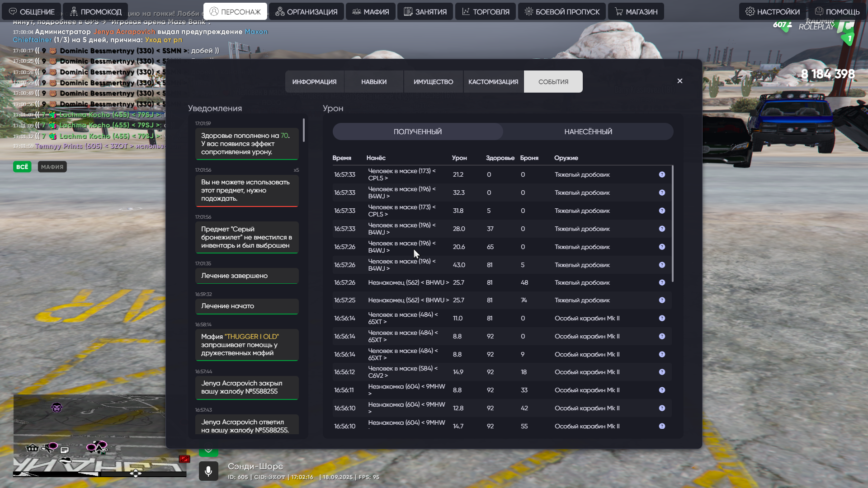Click player name Jenya Acrapovich in chat
The width and height of the screenshot is (868, 488).
pos(124,32)
